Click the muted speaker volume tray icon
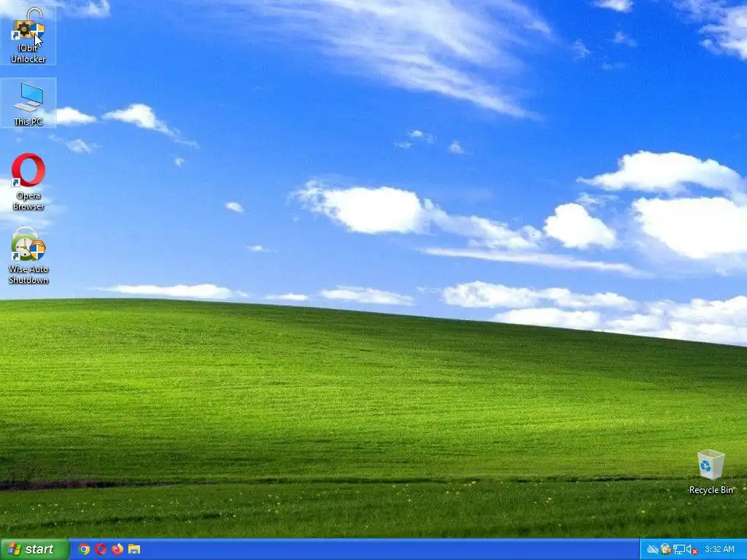This screenshot has width=747, height=560. coord(692,550)
